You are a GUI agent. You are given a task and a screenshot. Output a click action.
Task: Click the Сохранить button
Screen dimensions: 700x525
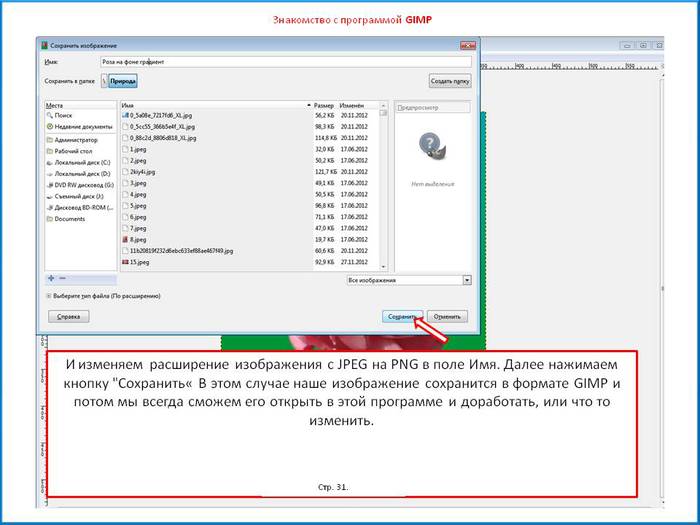tap(402, 317)
